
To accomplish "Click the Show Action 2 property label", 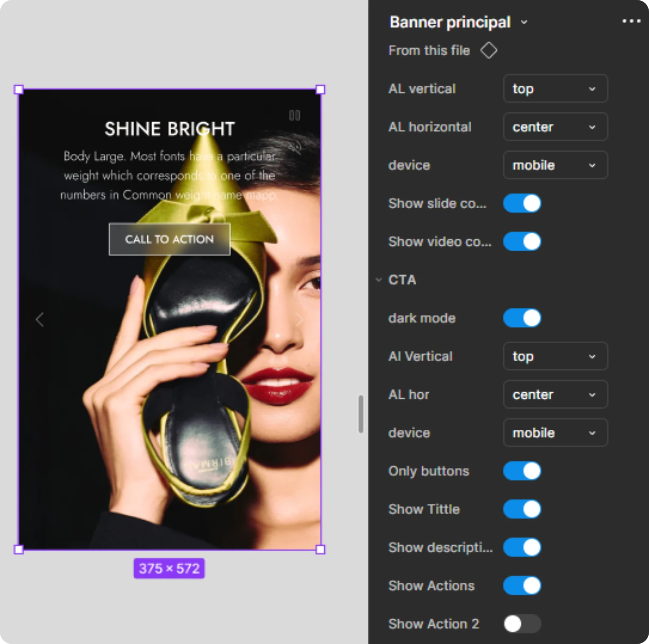I will pyautogui.click(x=433, y=624).
